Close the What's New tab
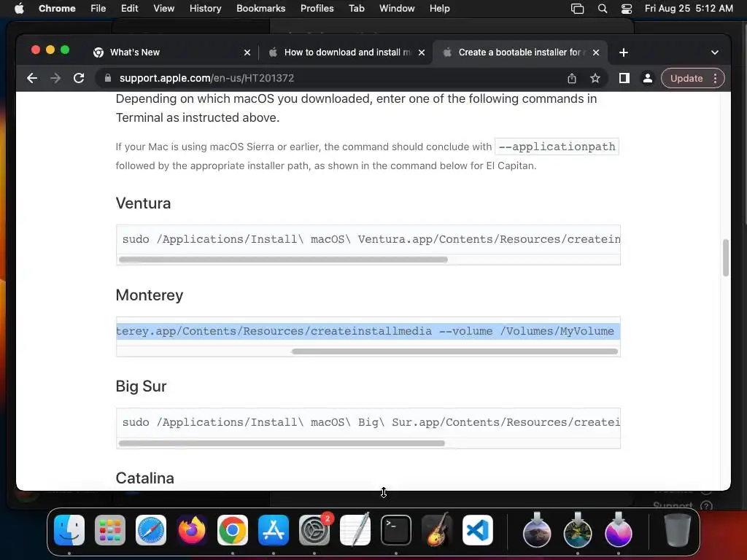 click(247, 52)
